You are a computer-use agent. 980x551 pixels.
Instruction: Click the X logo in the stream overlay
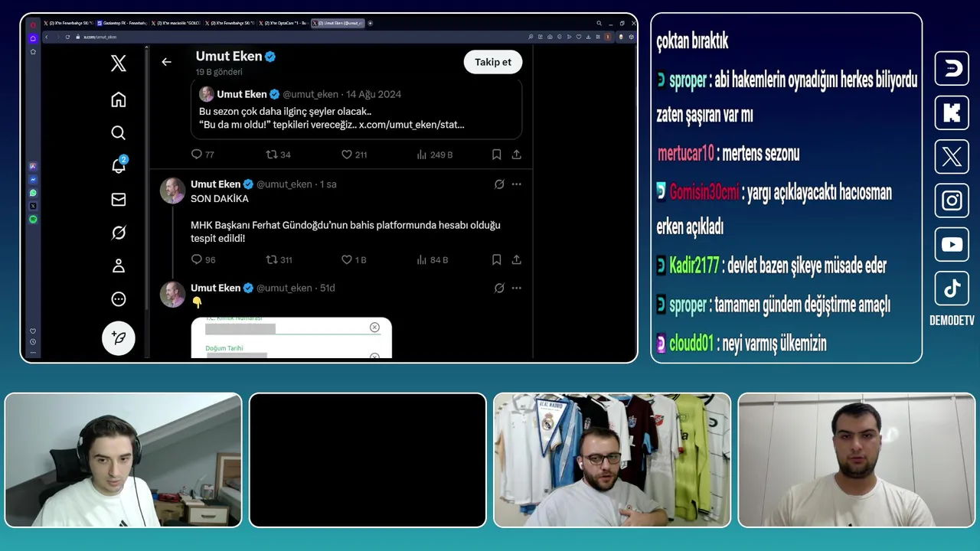(952, 157)
